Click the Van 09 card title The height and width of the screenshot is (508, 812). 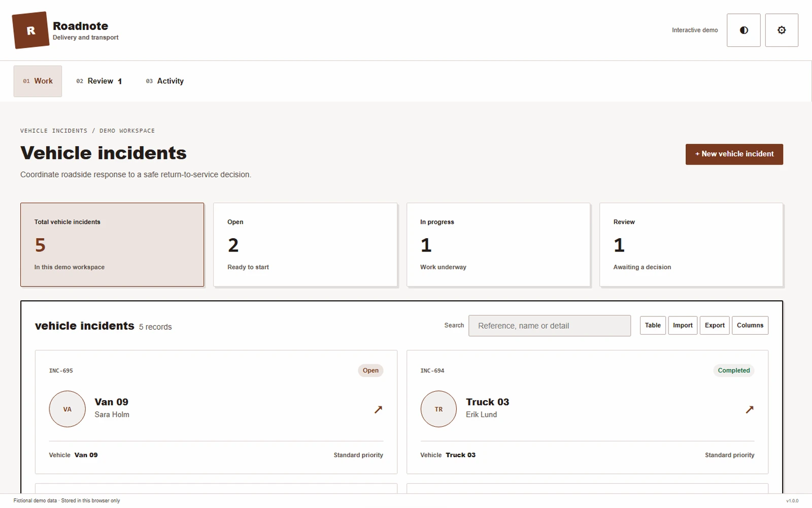tap(111, 402)
